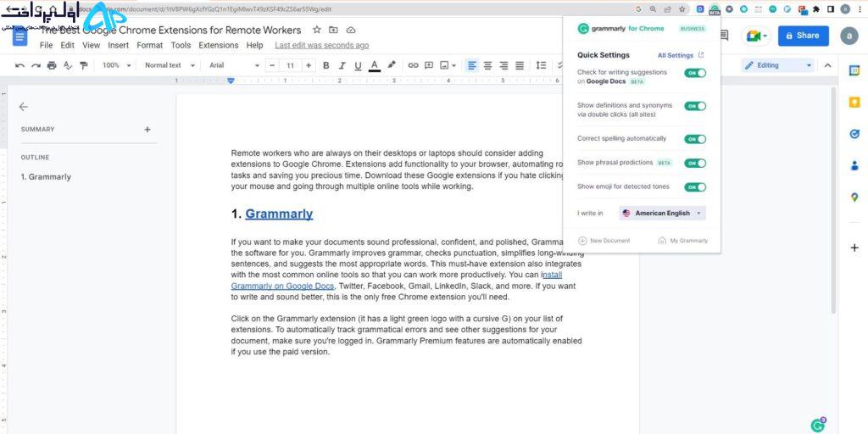Print the document using printer icon
This screenshot has height=434, width=868.
[x=52, y=65]
